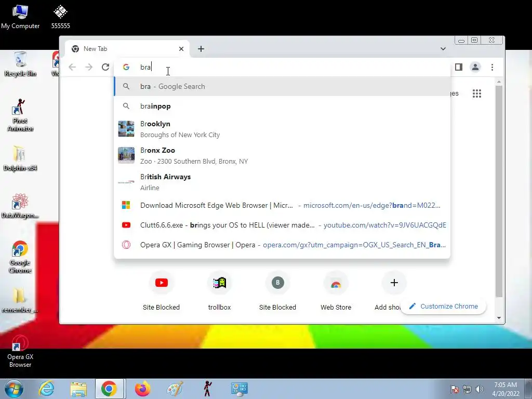Open the profile avatar button
Screen dimensions: 532x399
pos(475,67)
